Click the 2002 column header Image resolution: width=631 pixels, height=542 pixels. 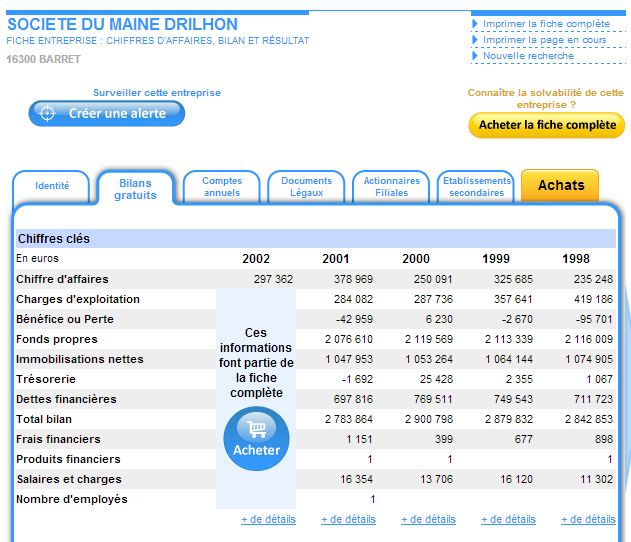coord(256,259)
